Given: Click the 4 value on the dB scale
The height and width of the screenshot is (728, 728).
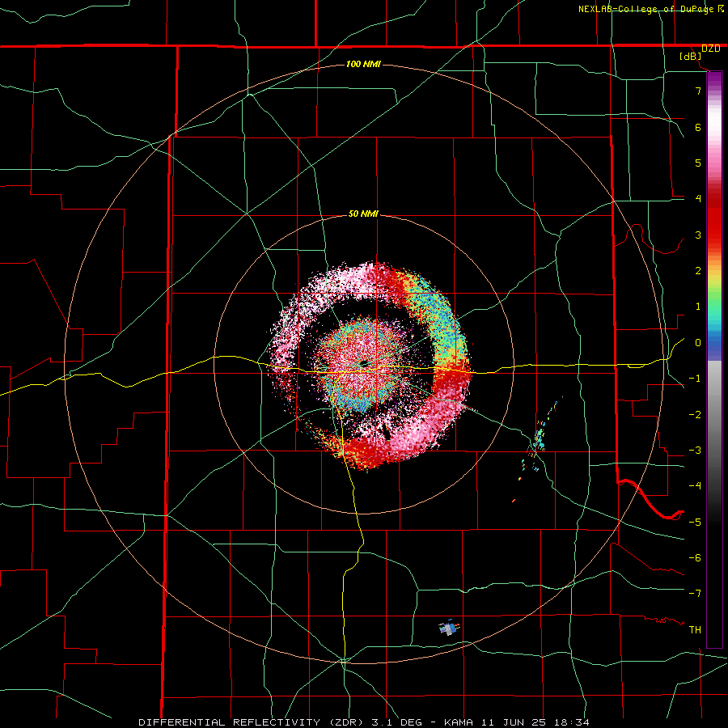Looking at the screenshot, I should [x=698, y=198].
